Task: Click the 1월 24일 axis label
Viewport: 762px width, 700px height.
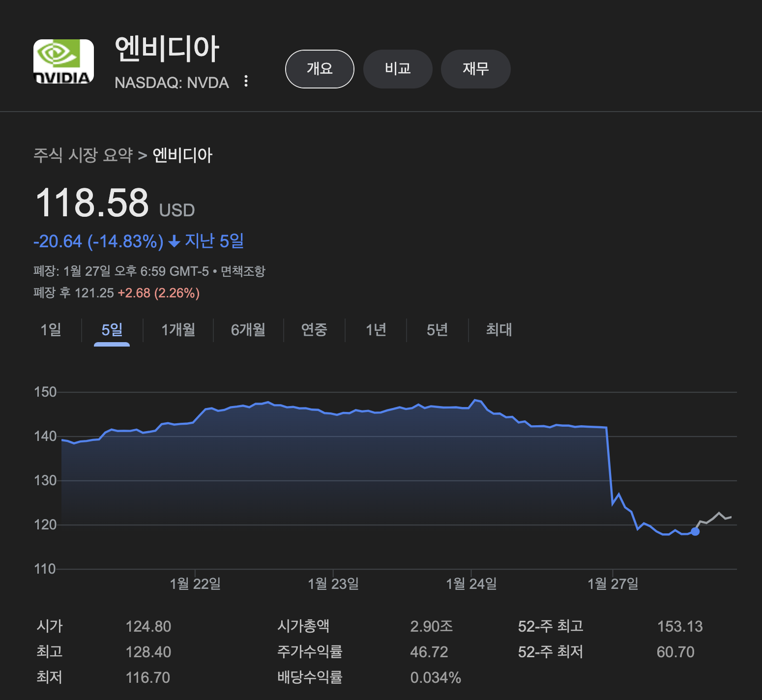Action: coord(471,584)
